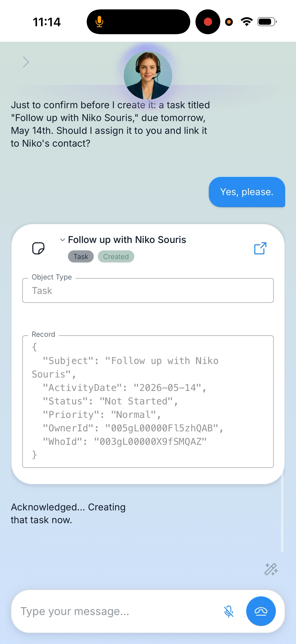Tap the agent avatar with headset
This screenshot has height=644, width=296.
[148, 75]
